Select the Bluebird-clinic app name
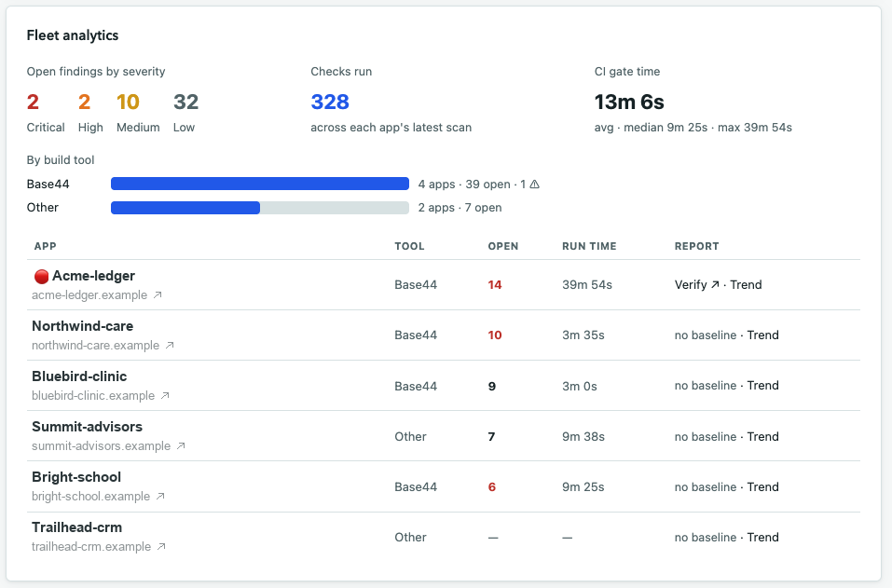 79,376
